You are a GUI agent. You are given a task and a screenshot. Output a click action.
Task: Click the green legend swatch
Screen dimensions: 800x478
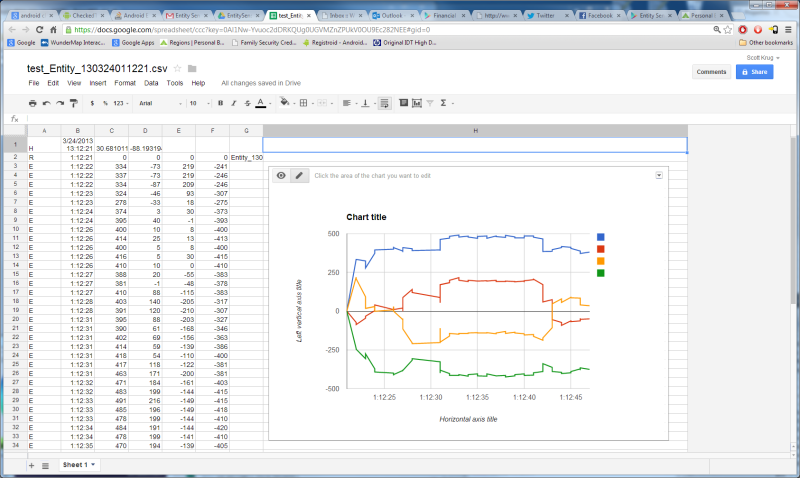point(601,273)
